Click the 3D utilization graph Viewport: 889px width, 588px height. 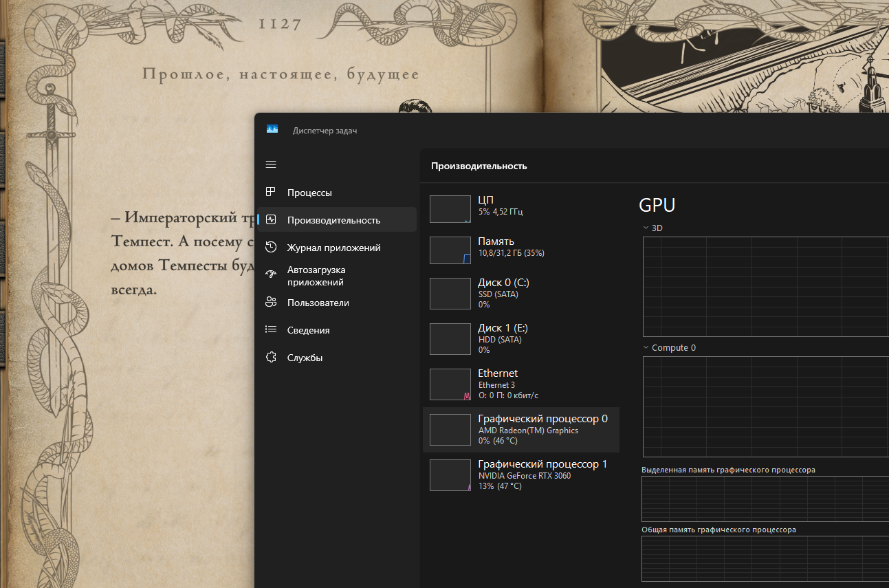click(x=765, y=287)
